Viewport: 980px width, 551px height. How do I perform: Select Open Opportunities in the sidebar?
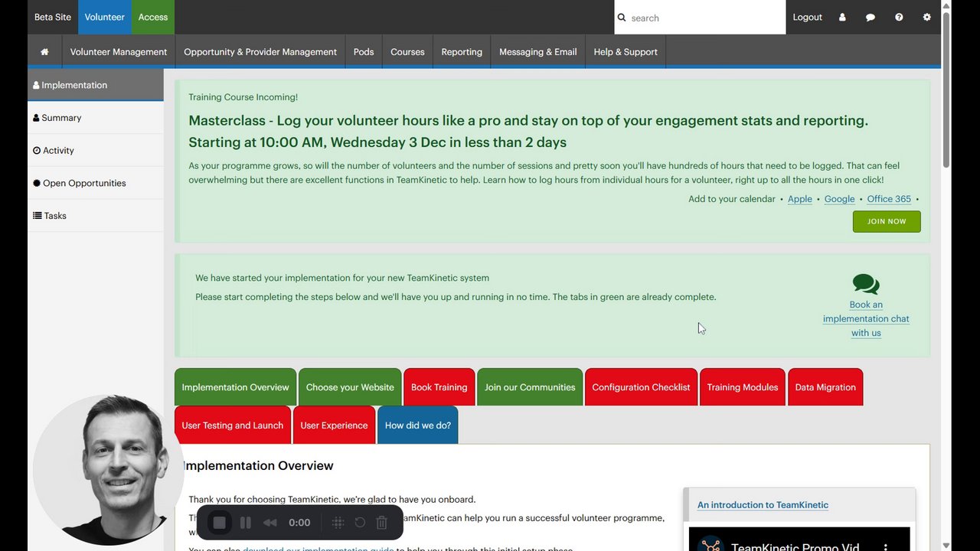point(96,183)
